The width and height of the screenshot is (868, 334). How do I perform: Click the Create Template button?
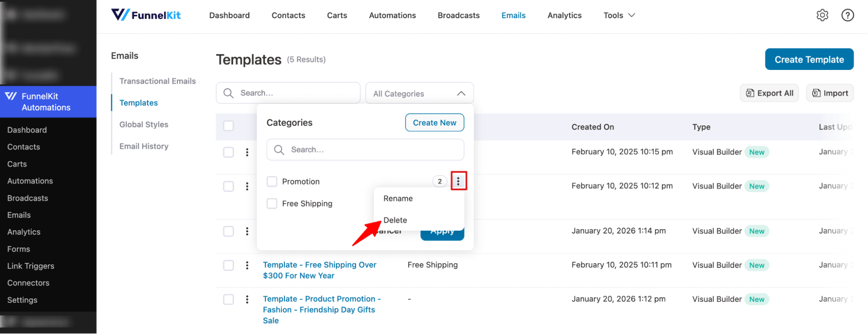809,59
